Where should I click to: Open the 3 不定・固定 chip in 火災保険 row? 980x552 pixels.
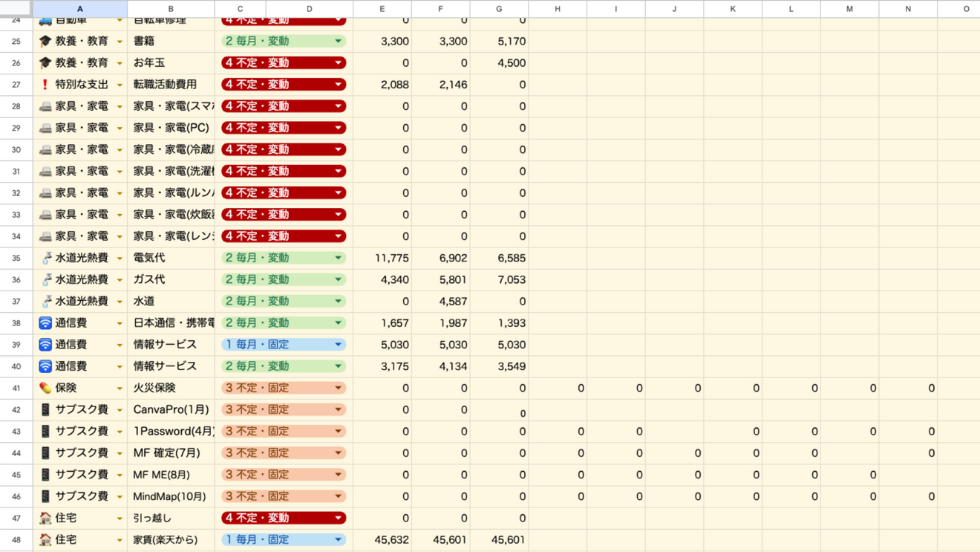284,388
